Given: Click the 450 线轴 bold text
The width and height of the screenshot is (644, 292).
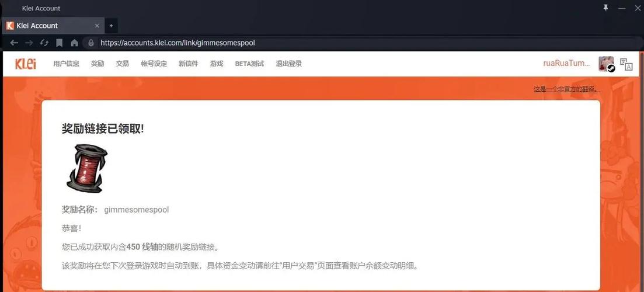Looking at the screenshot, I should (x=142, y=247).
